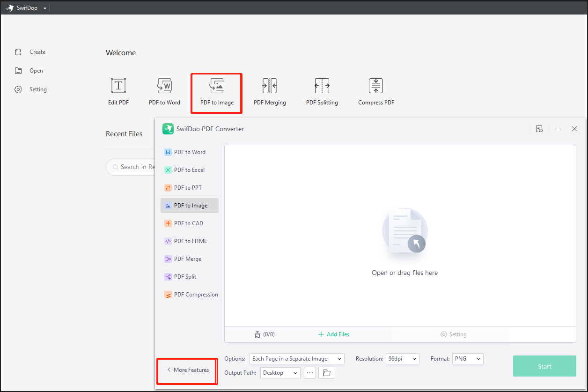This screenshot has width=588, height=392.
Task: Select PDF to HTML converter
Action: (x=190, y=241)
